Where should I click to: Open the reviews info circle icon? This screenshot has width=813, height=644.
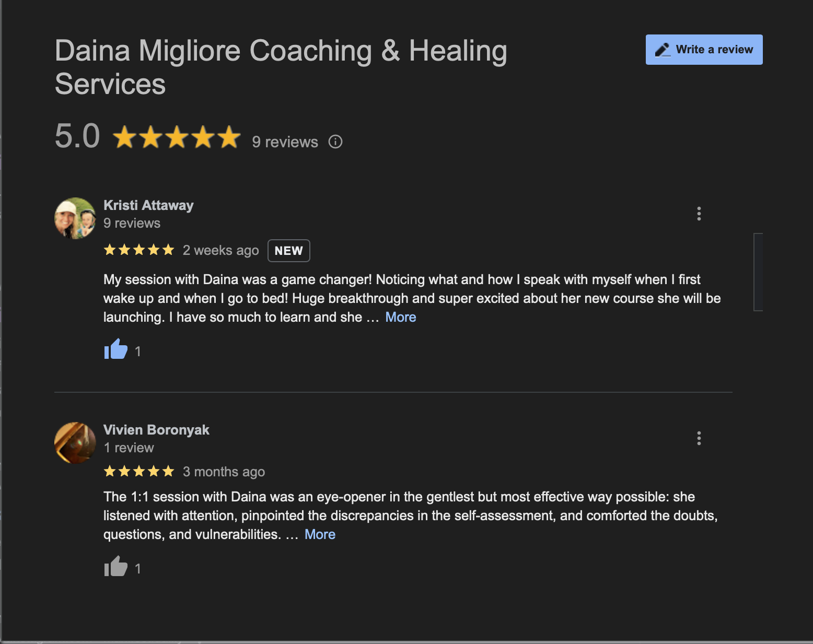coord(335,142)
